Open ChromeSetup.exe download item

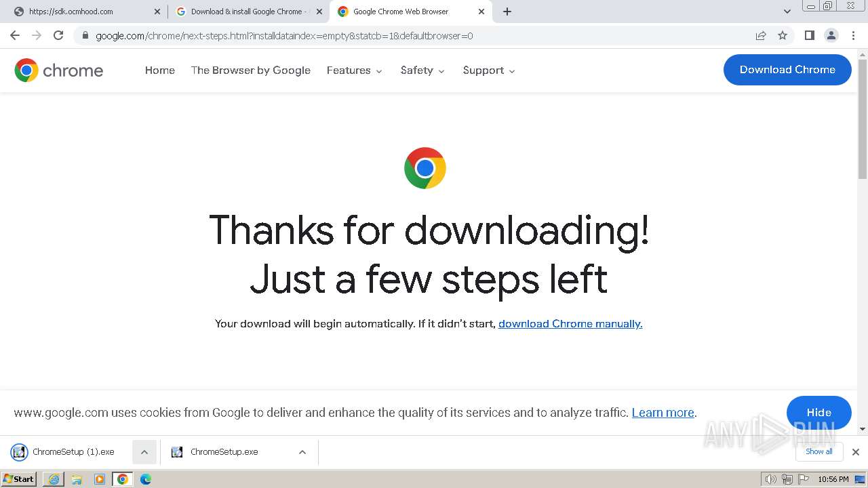[x=224, y=452]
